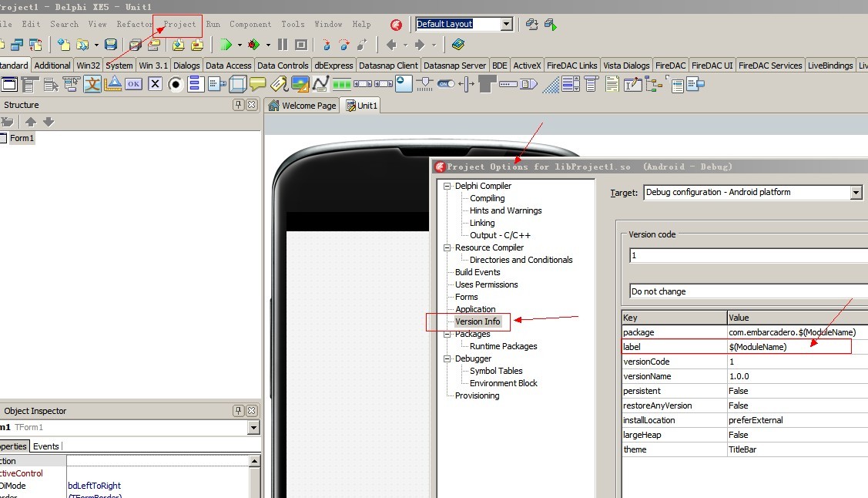Click the program Reset stop icon
The height and width of the screenshot is (498, 868).
(x=301, y=44)
